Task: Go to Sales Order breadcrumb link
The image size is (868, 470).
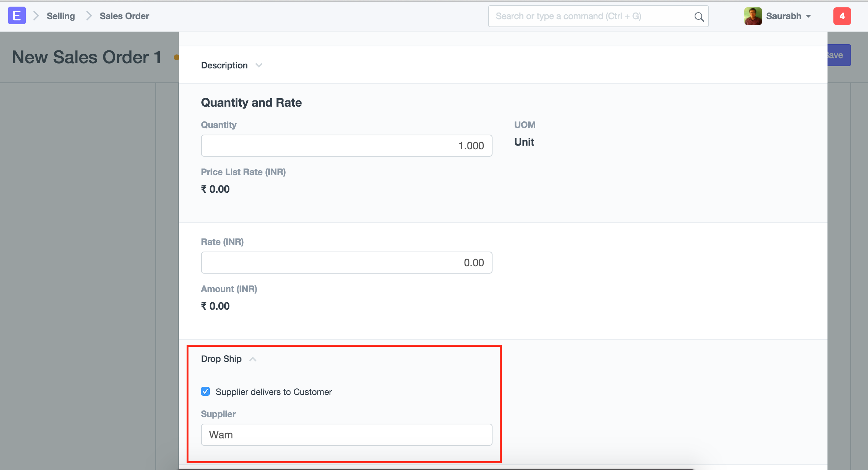Action: point(124,16)
